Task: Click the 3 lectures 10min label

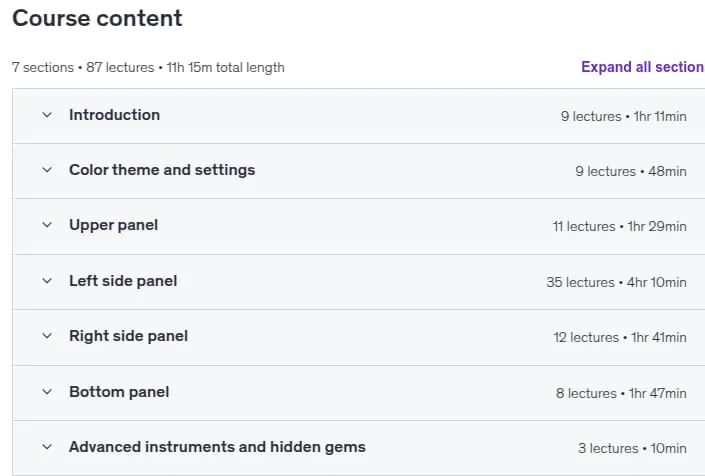Action: point(632,449)
